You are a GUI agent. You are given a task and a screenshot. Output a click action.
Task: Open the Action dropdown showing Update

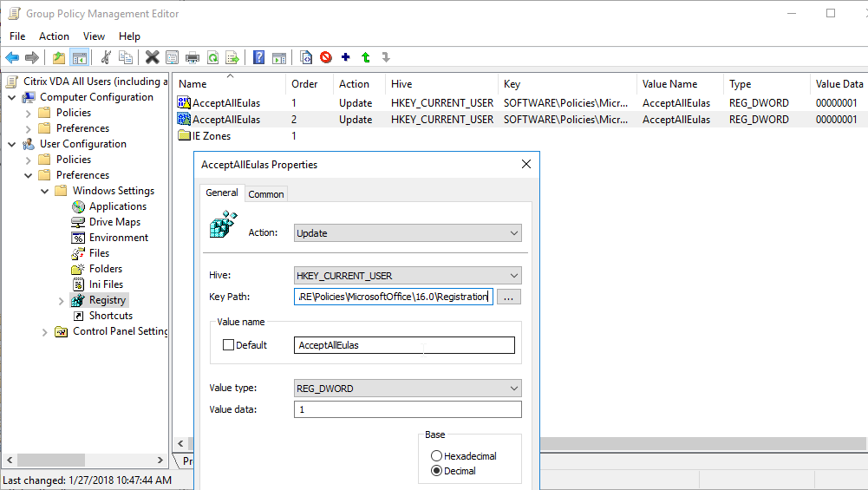[408, 233]
